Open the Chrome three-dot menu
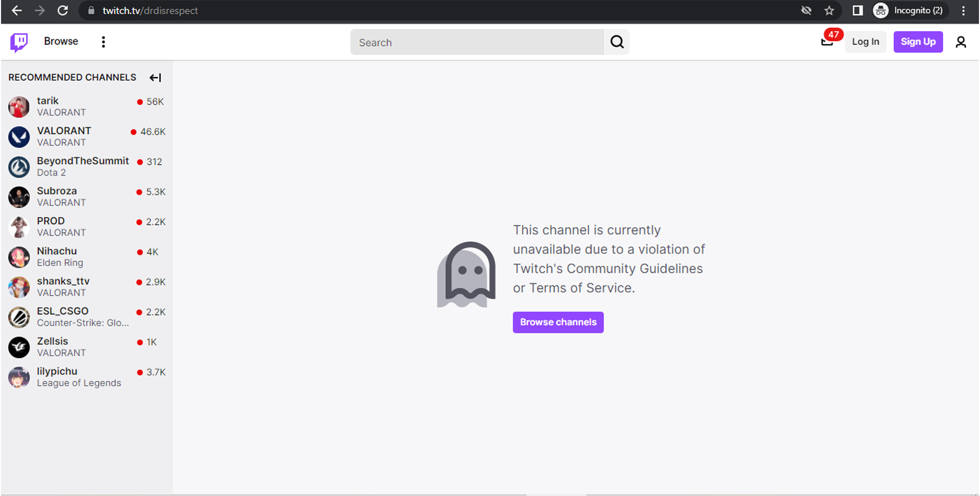The height and width of the screenshot is (496, 980). [963, 11]
